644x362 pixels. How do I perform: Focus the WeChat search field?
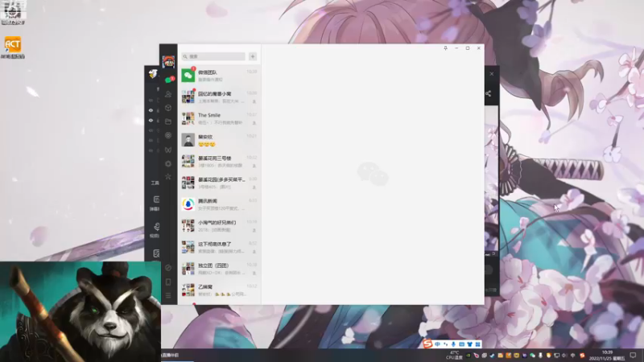pyautogui.click(x=213, y=56)
